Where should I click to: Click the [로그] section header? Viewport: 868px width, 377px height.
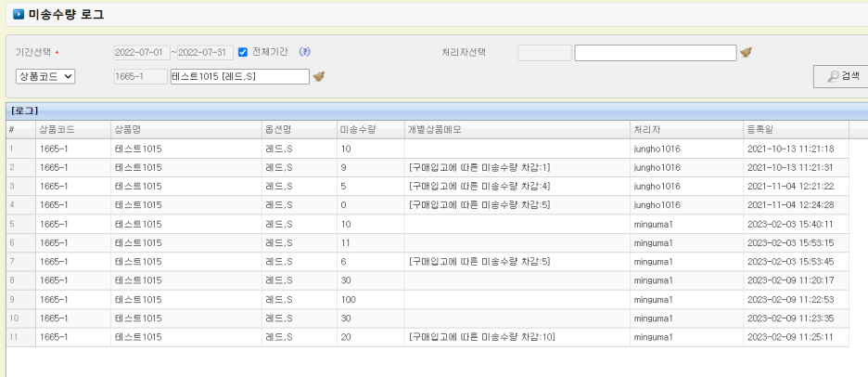pos(24,110)
